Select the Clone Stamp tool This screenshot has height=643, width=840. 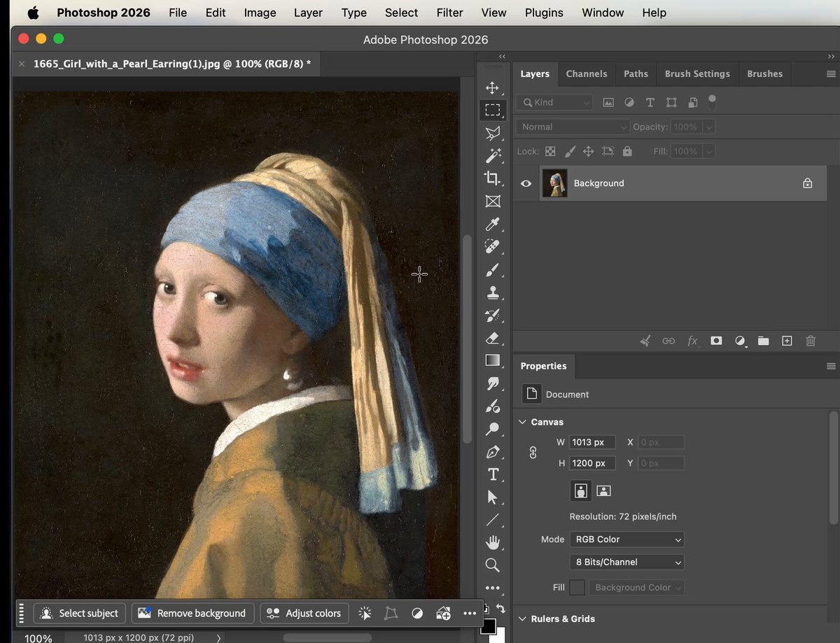pyautogui.click(x=493, y=292)
